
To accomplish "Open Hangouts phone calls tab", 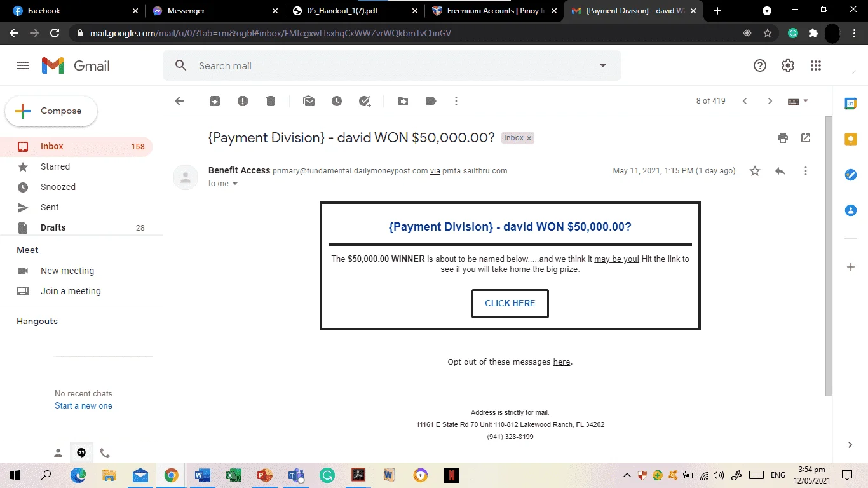I will (105, 453).
